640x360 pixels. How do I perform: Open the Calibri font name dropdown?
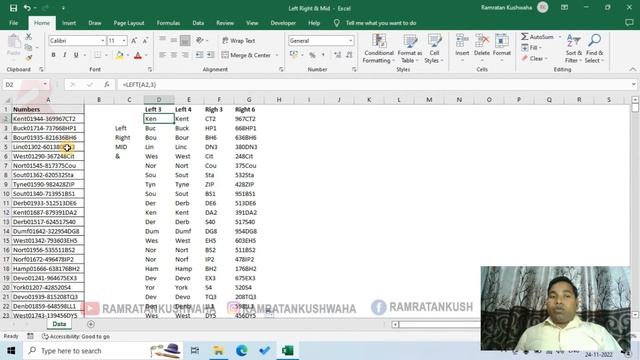click(102, 40)
